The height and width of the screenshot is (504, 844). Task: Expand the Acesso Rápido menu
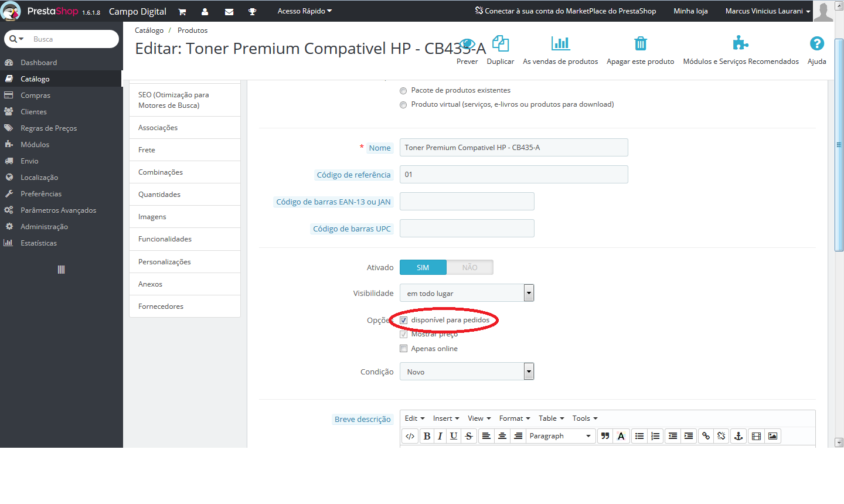[x=305, y=11]
